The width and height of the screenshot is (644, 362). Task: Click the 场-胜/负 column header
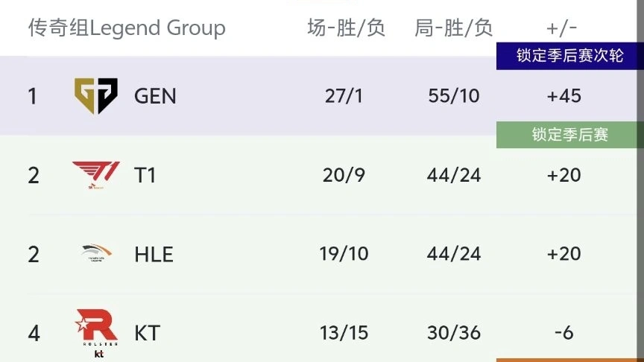(x=347, y=28)
